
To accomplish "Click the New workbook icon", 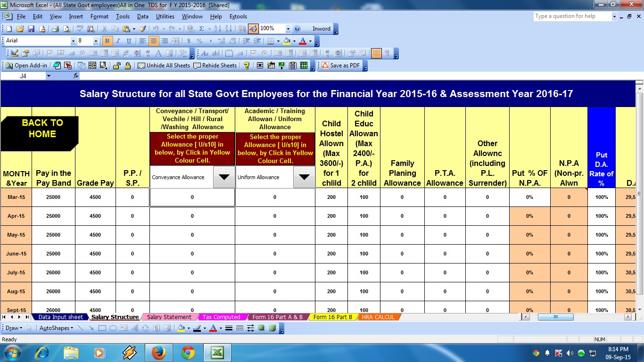I will [x=9, y=29].
